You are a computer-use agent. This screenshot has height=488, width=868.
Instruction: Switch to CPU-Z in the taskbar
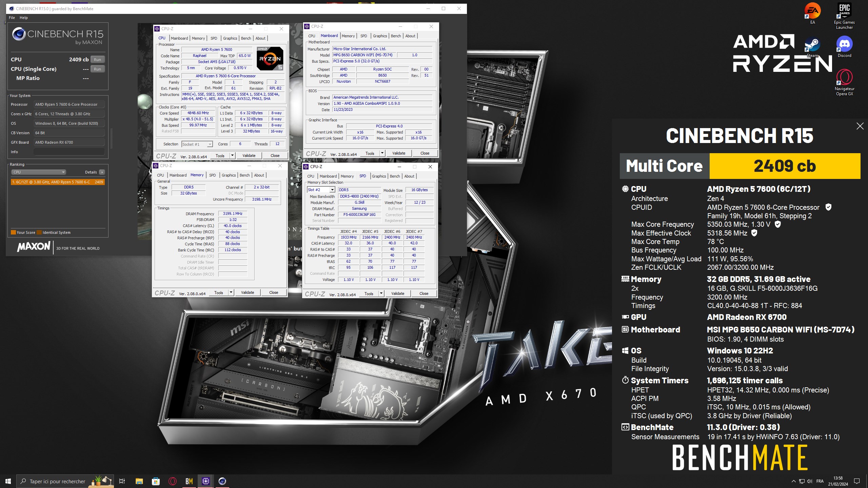[205, 481]
